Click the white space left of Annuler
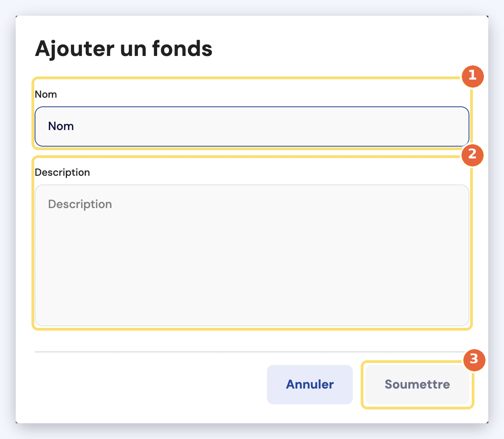This screenshot has height=439, width=504. click(x=150, y=385)
